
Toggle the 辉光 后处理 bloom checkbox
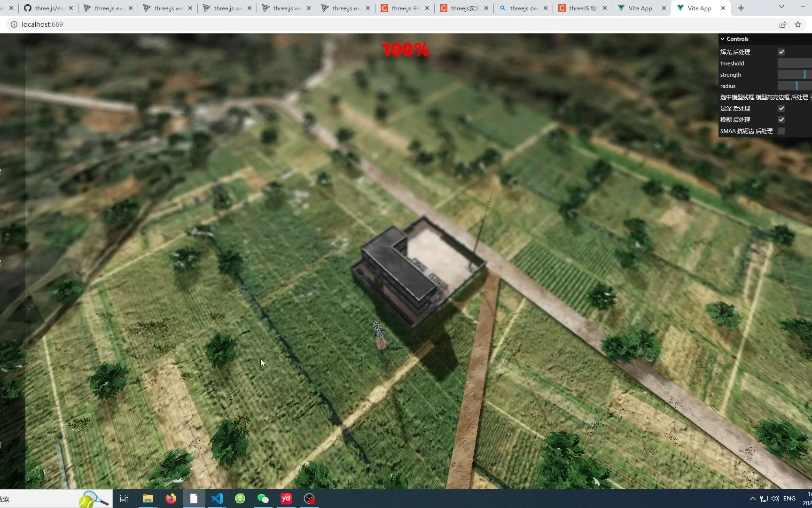click(781, 52)
